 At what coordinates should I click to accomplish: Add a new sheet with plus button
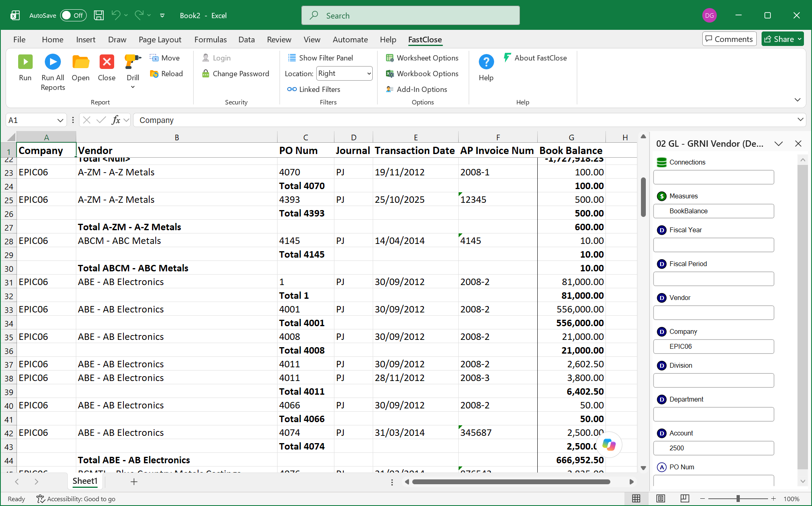coord(134,481)
